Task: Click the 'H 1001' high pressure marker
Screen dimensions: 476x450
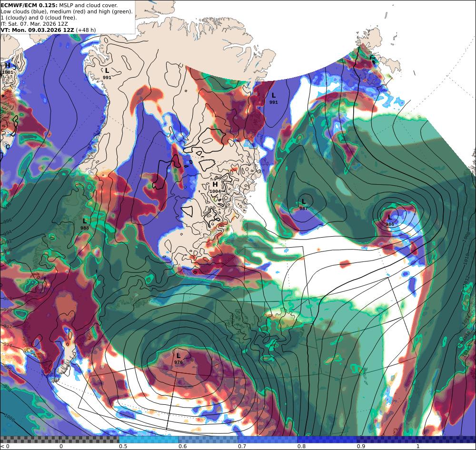Action: click(x=8, y=69)
